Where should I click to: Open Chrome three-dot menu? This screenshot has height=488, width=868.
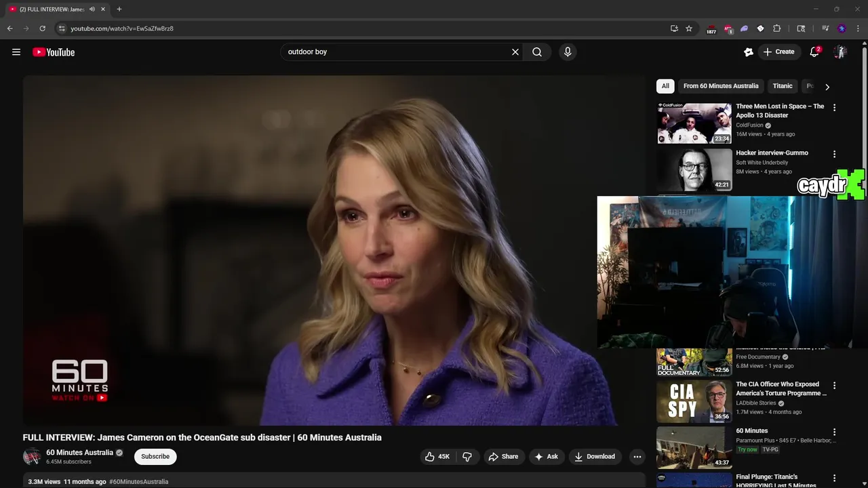(x=858, y=28)
